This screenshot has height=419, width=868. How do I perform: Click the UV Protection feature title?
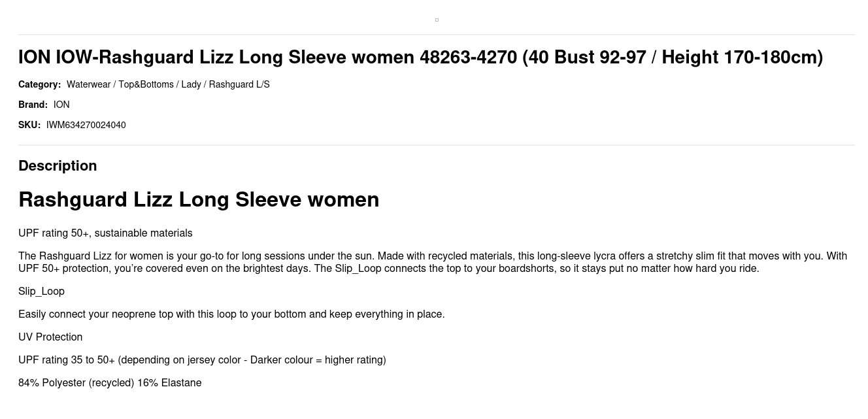click(50, 337)
